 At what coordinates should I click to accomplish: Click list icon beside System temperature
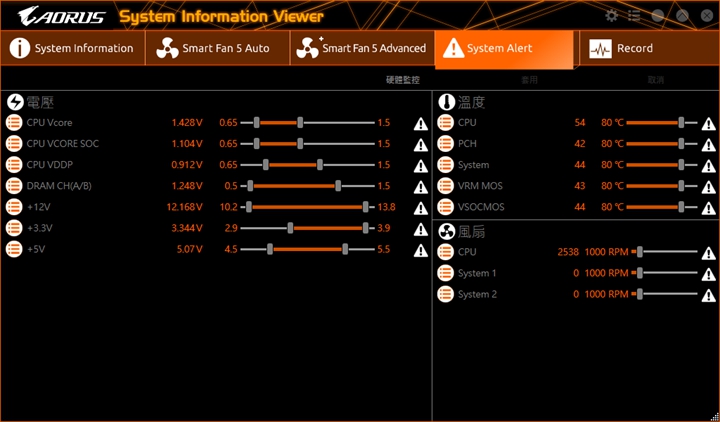coord(445,165)
